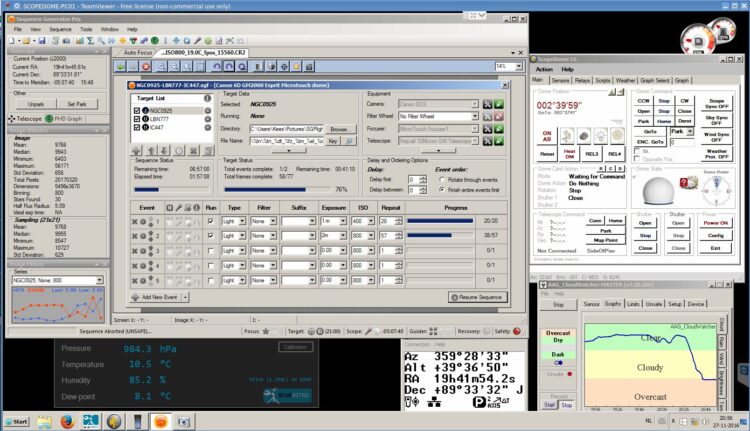
Task: Click the red stop icon in image viewer toolbar
Action: 146,66
